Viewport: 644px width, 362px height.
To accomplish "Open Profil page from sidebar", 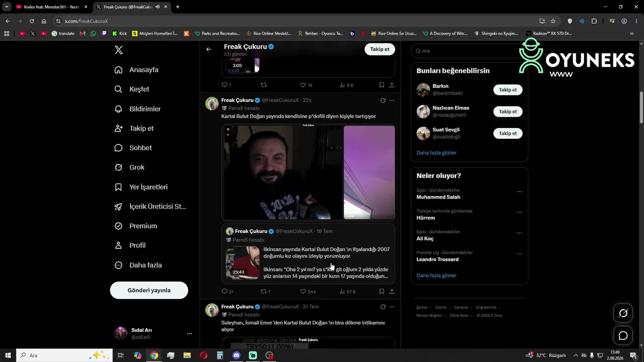I will pos(130,245).
